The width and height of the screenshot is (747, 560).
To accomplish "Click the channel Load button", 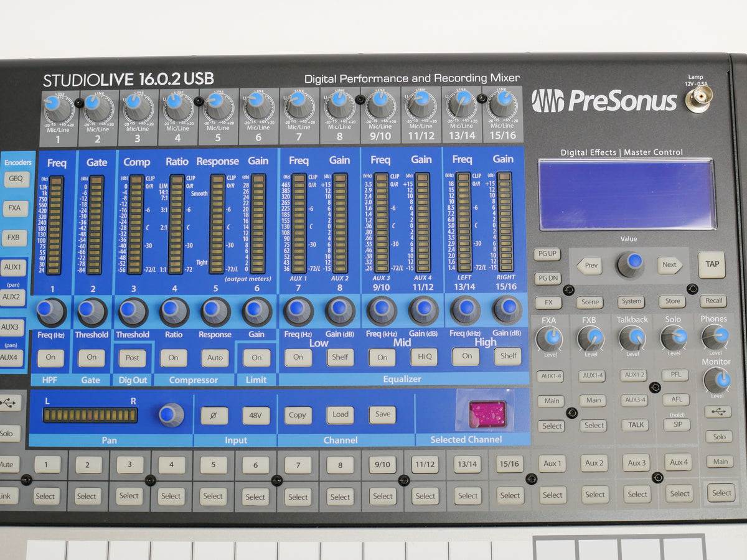I will click(340, 415).
